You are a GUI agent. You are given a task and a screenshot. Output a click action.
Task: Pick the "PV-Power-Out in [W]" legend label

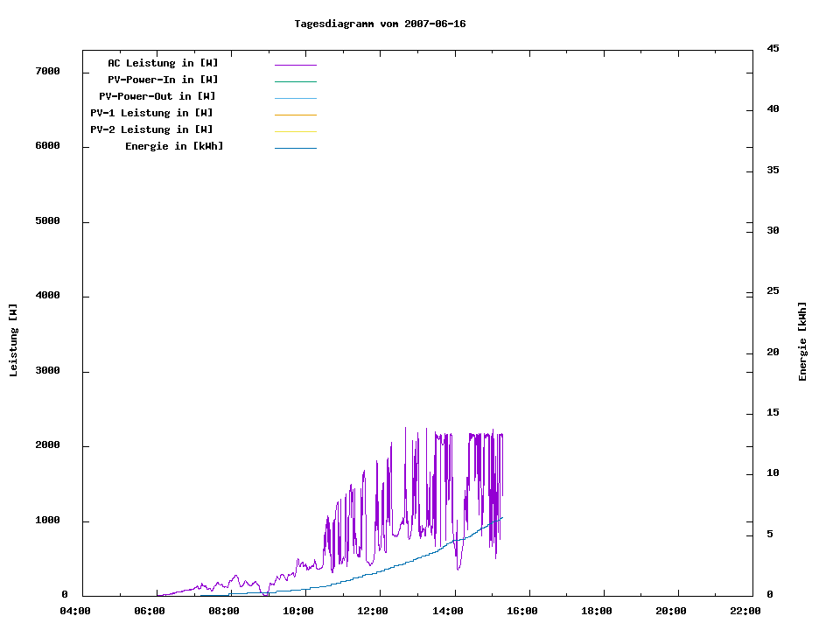point(157,96)
